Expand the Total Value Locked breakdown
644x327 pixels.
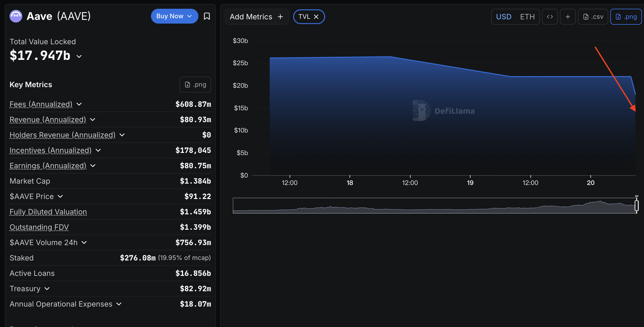click(79, 56)
